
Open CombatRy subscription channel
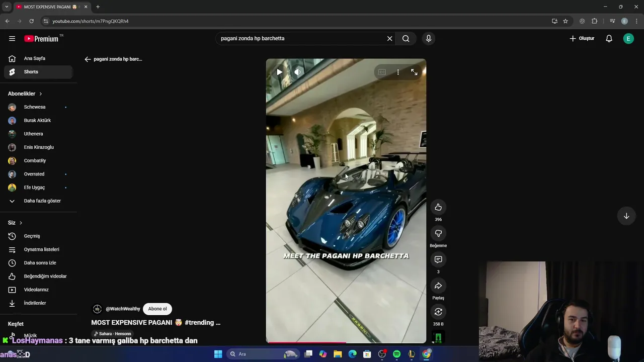click(38, 161)
